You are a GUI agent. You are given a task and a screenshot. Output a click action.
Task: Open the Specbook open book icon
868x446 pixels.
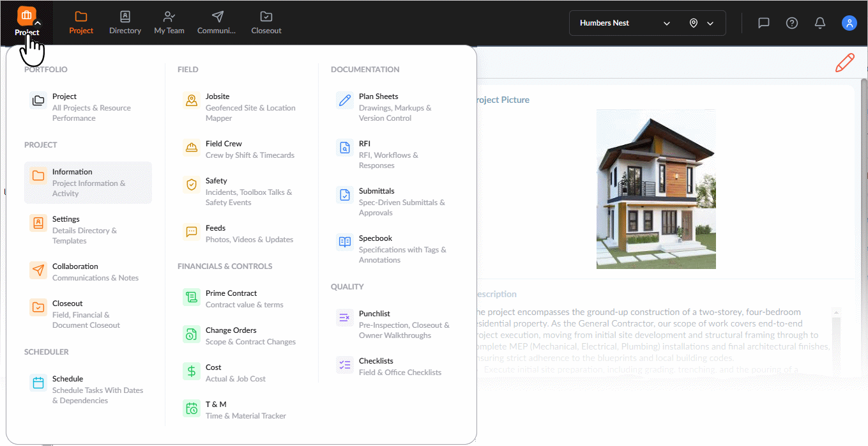(x=345, y=242)
